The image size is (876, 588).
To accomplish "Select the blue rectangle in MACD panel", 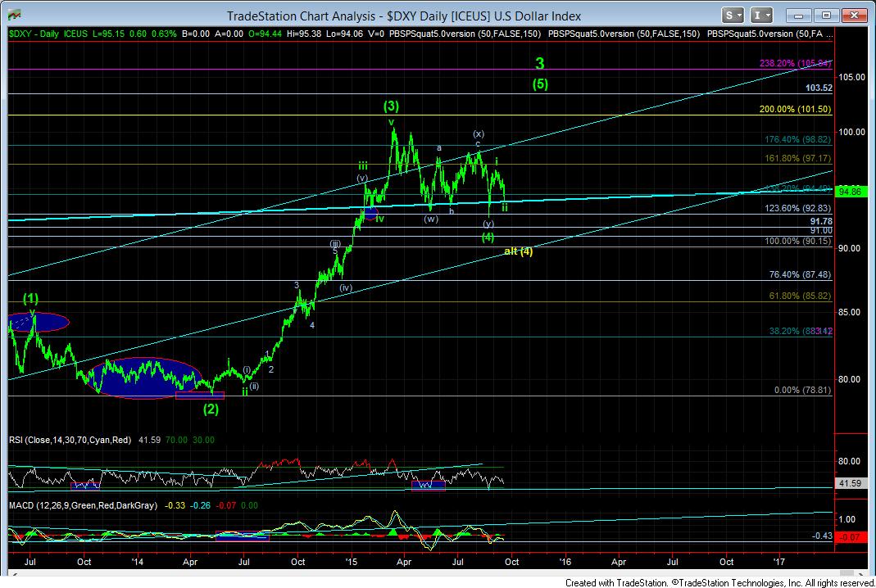I will (x=242, y=536).
